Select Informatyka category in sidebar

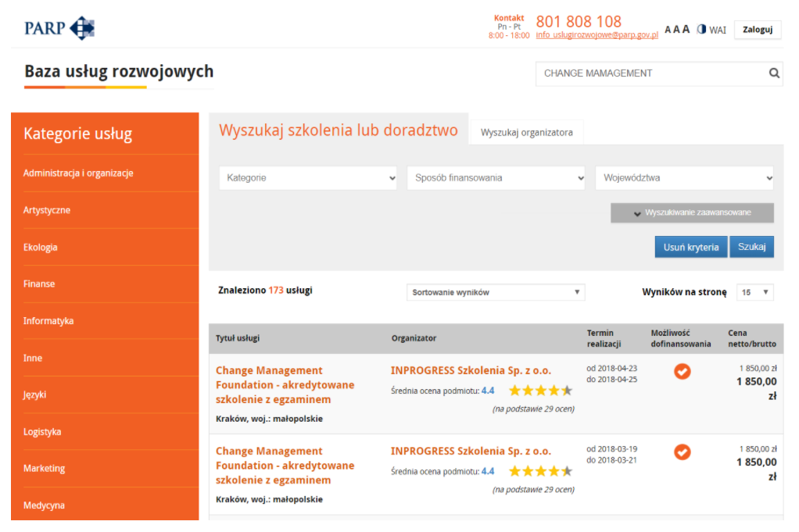(x=48, y=321)
